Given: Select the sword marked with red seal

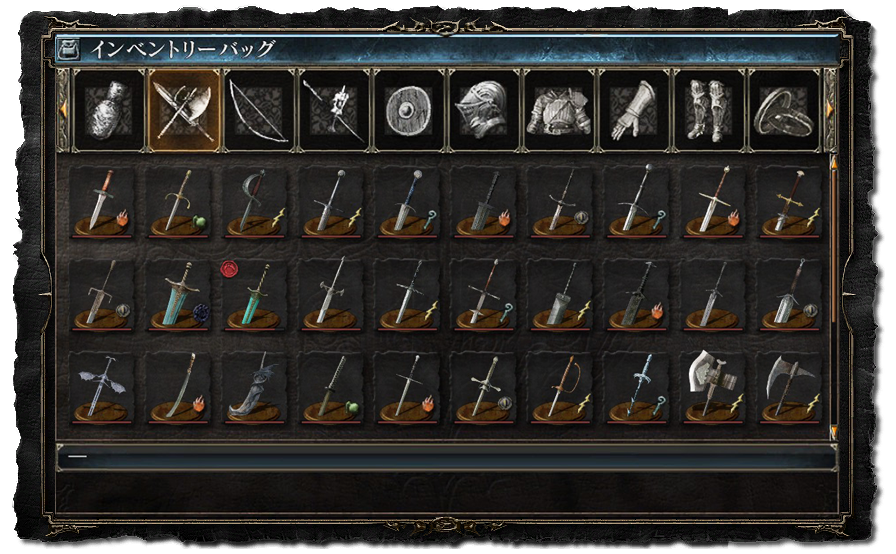Looking at the screenshot, I should point(255,295).
